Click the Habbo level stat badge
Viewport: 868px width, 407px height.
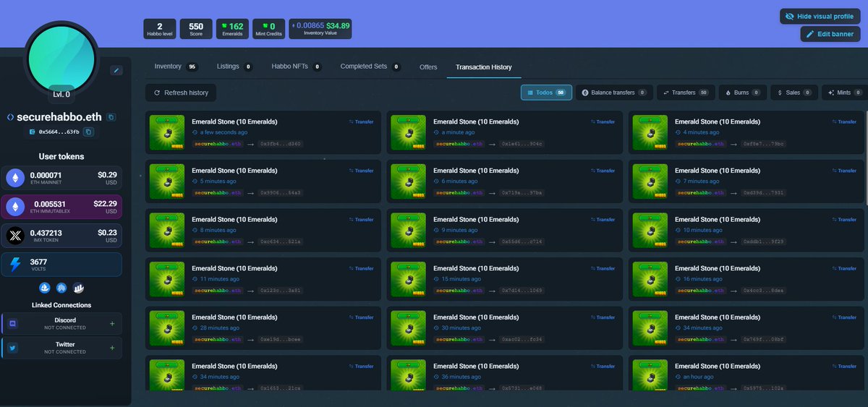(x=159, y=29)
